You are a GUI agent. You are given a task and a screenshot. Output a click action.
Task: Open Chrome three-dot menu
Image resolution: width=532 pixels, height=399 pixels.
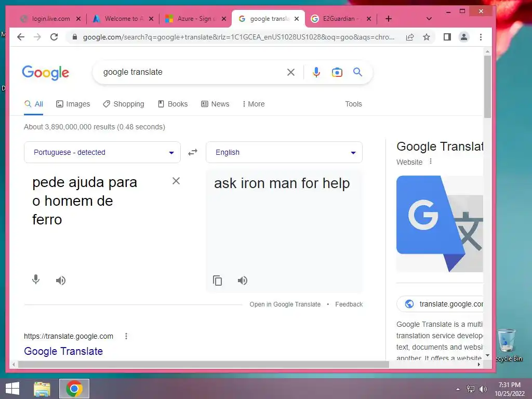pyautogui.click(x=481, y=37)
